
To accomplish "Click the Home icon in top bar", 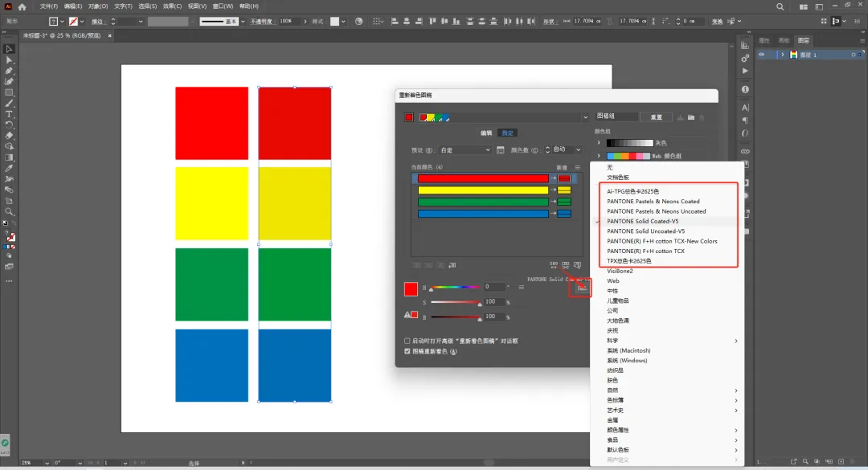I will point(23,6).
